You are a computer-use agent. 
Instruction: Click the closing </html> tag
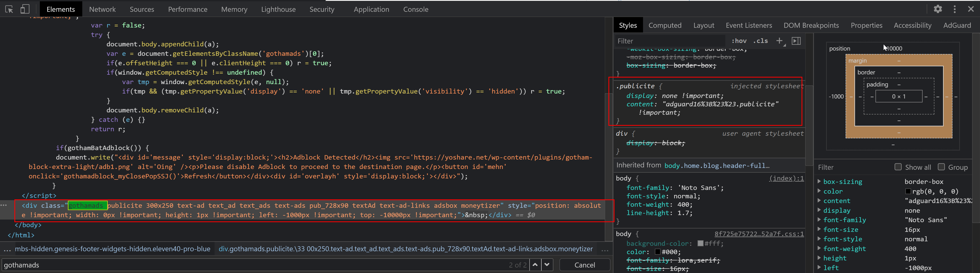pos(21,235)
